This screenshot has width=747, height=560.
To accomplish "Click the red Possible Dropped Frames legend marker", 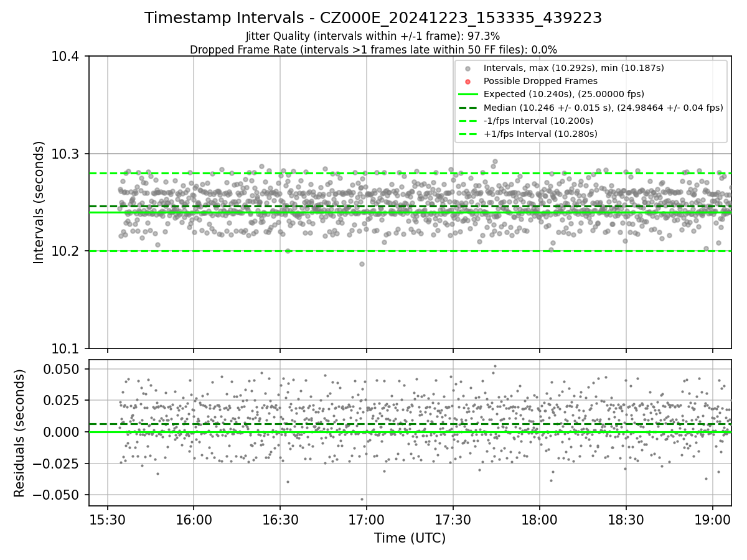I will [x=467, y=81].
